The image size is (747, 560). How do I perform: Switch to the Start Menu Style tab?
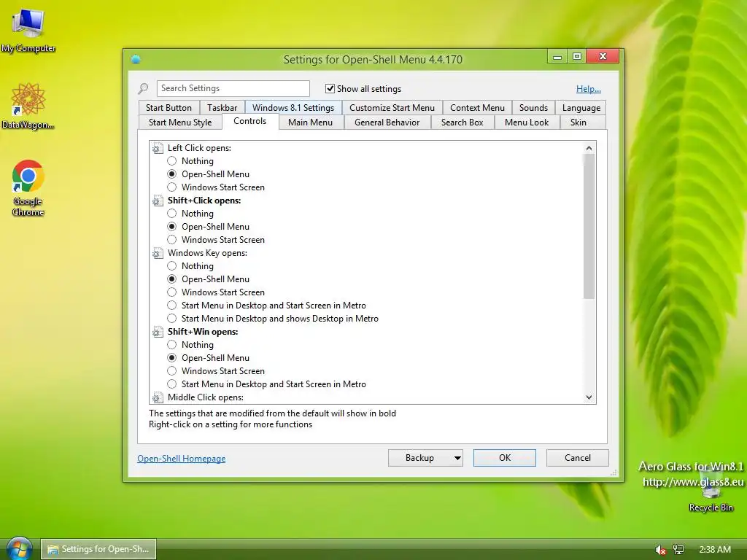click(x=180, y=122)
